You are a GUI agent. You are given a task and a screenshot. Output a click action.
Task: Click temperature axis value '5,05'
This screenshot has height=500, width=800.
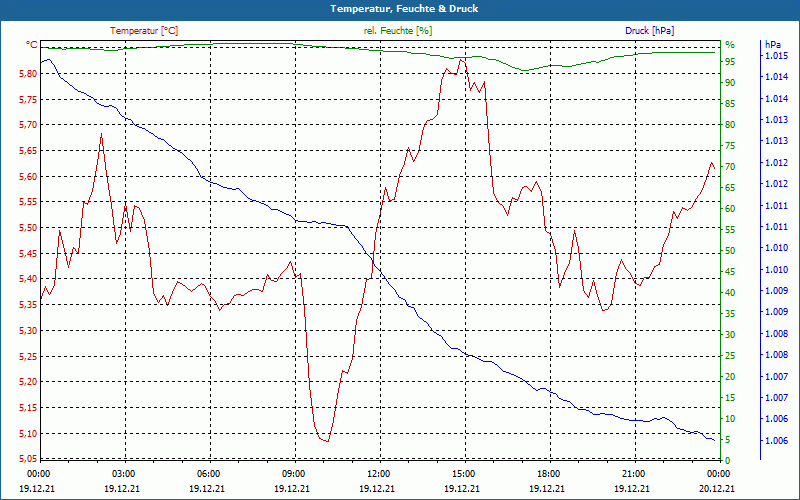[x=28, y=459]
